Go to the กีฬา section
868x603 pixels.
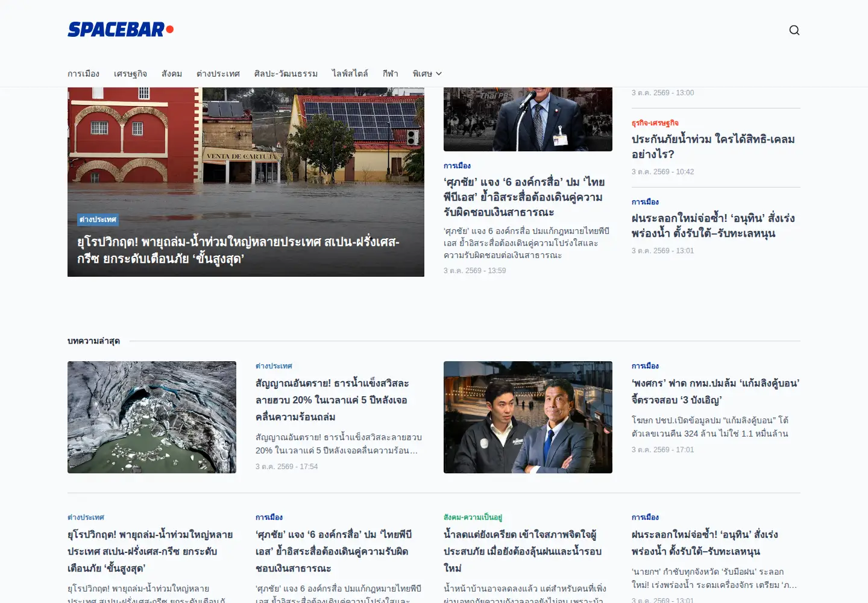tap(391, 74)
